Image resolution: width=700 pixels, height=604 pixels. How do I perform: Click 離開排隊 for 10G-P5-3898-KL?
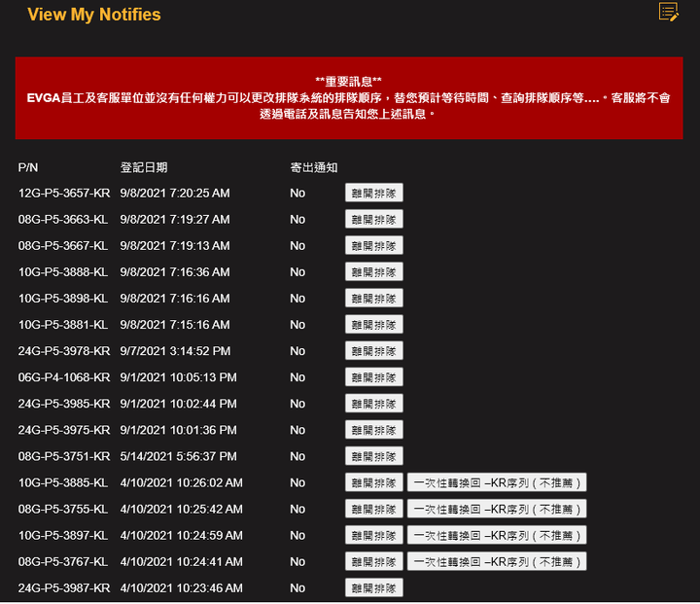(x=374, y=299)
